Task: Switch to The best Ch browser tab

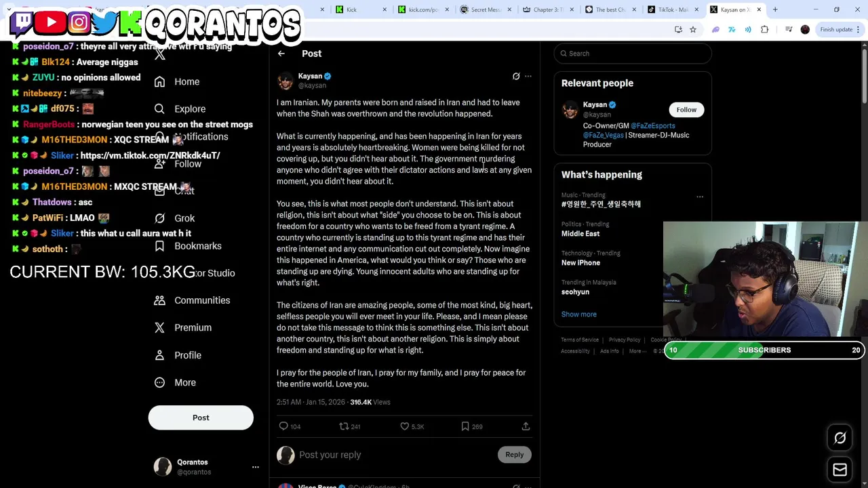Action: tap(609, 9)
